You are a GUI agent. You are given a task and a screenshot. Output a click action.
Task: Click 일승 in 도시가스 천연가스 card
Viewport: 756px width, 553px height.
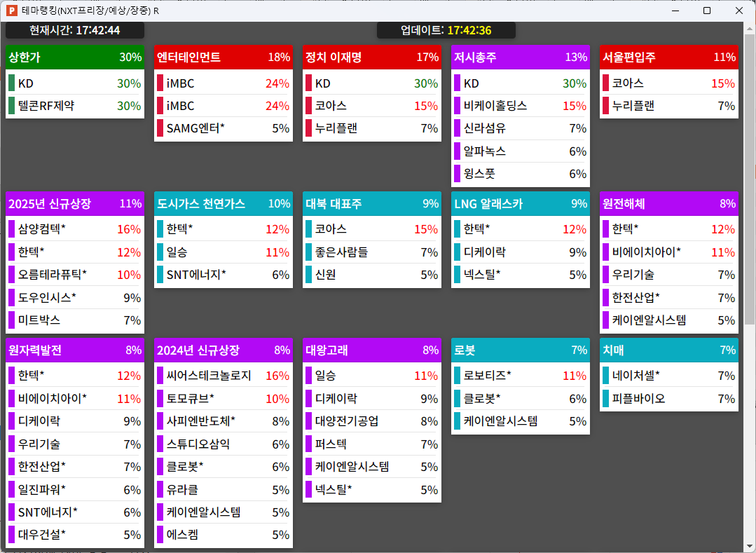click(x=224, y=252)
